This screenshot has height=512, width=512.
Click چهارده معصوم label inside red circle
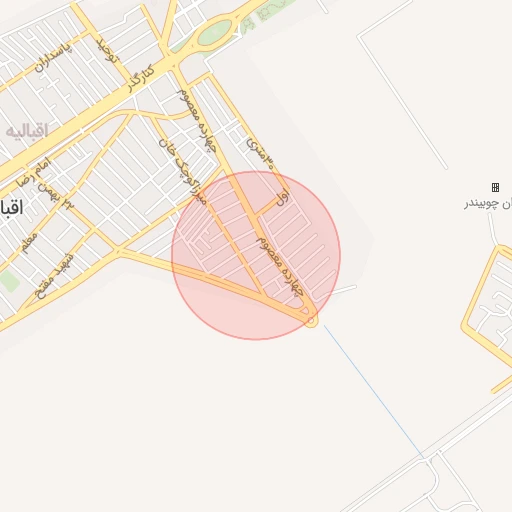(x=280, y=267)
